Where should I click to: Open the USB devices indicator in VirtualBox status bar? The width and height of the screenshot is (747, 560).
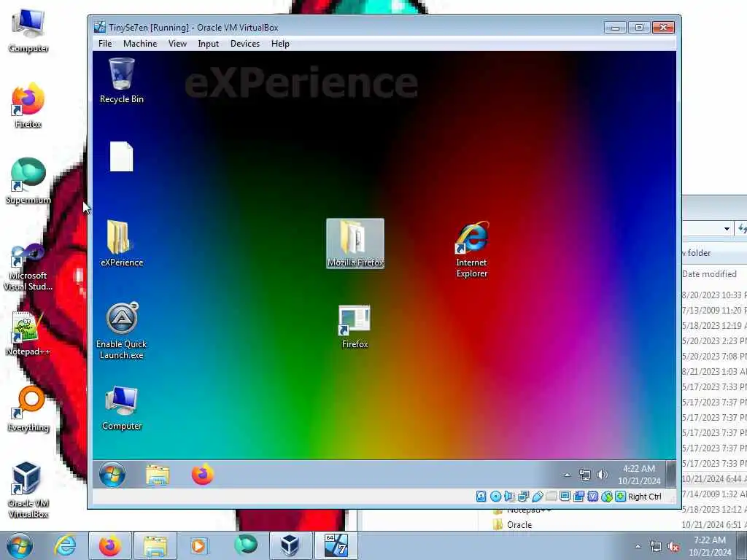coord(537,497)
